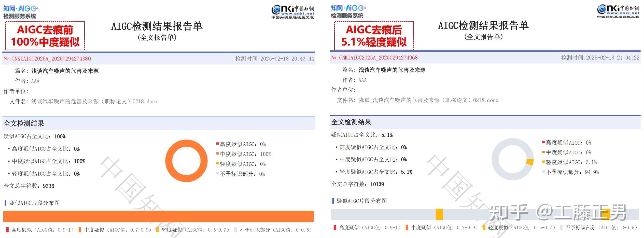
Task: Click orange swatch beside 中度疑似AIGC: 0% legend
Action: pos(543,152)
